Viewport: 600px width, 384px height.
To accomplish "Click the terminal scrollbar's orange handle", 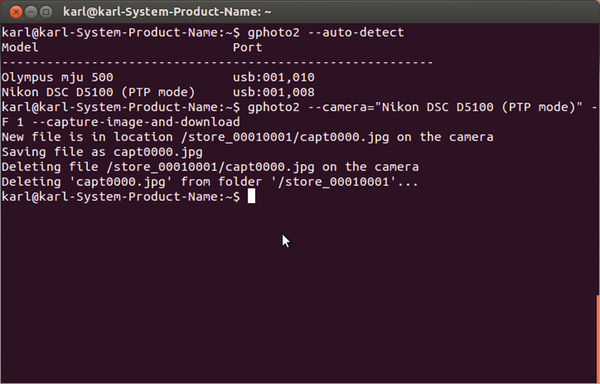I will pos(598,339).
